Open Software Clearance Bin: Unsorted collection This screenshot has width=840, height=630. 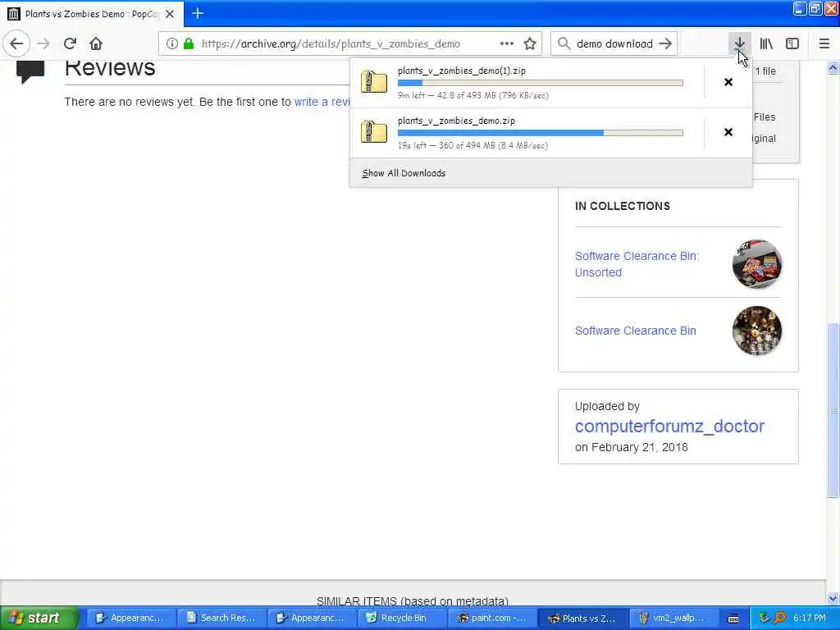click(637, 264)
